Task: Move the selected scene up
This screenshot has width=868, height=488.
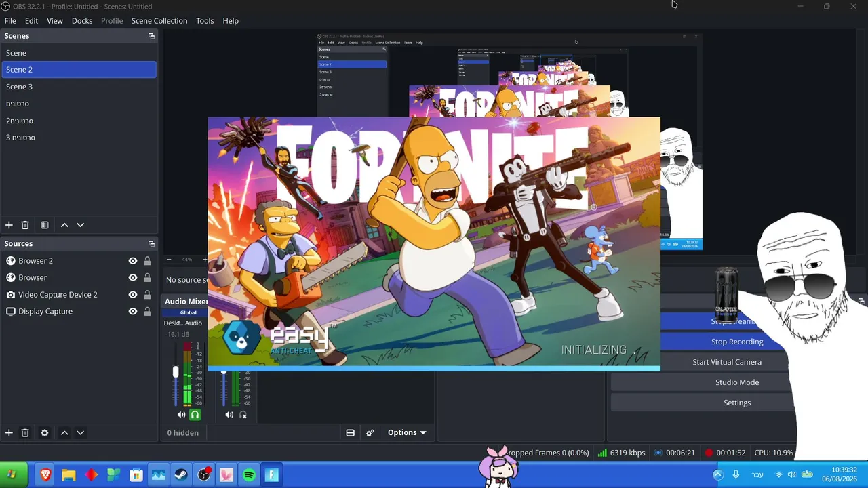Action: pyautogui.click(x=64, y=225)
